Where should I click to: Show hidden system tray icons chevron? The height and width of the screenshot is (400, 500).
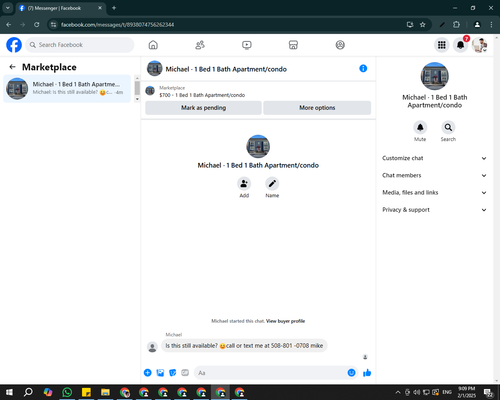398,392
